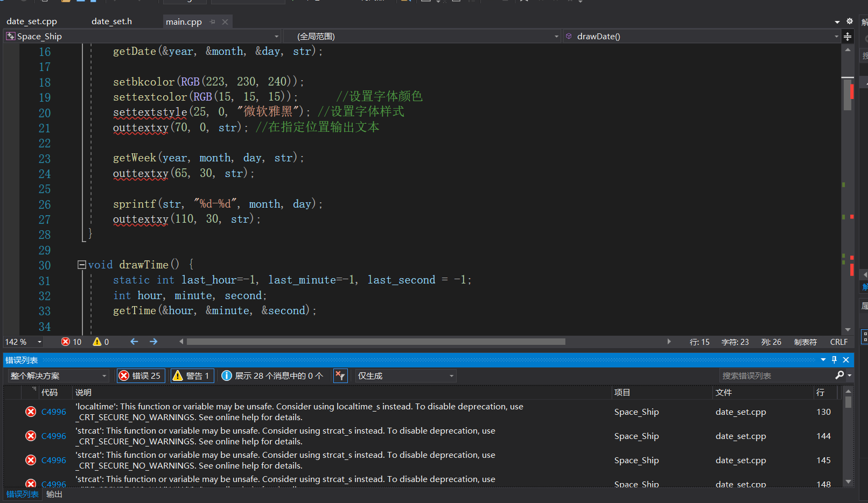This screenshot has height=503, width=868.
Task: Click the CRLF line ending indicator
Action: [839, 342]
